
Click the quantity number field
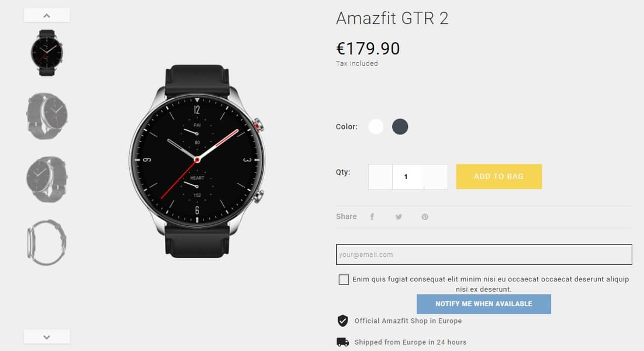click(x=408, y=177)
